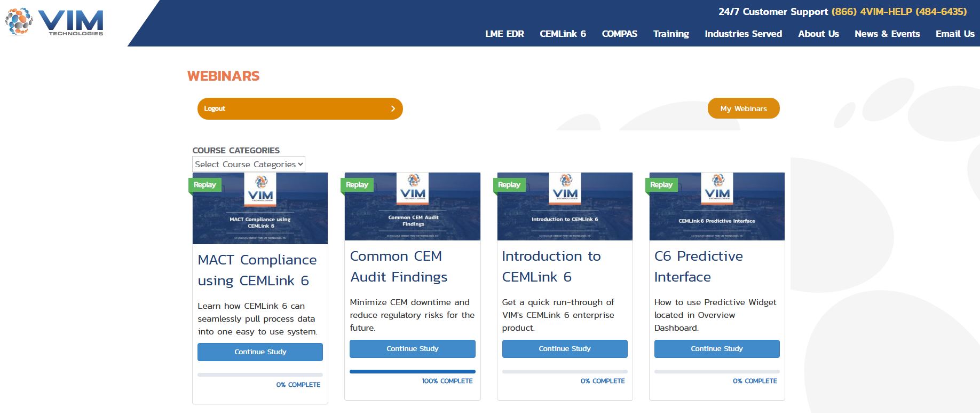Continue Study for Introduction to CEMLink 6
This screenshot has height=413, width=980.
(565, 349)
